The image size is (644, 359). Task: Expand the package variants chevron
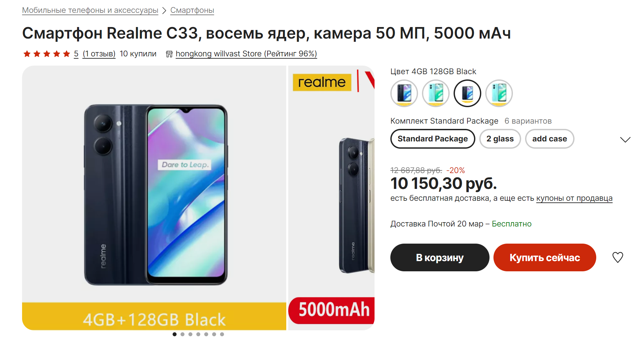coord(625,139)
